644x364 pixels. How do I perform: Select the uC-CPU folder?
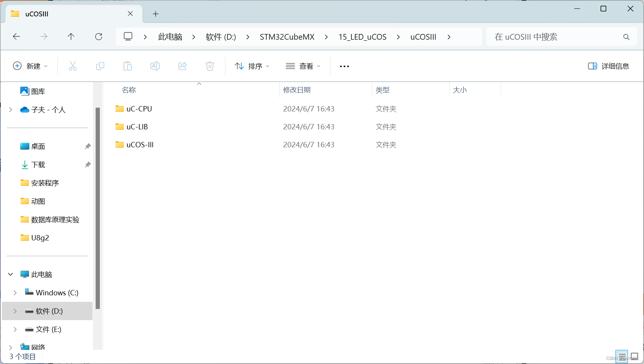139,109
